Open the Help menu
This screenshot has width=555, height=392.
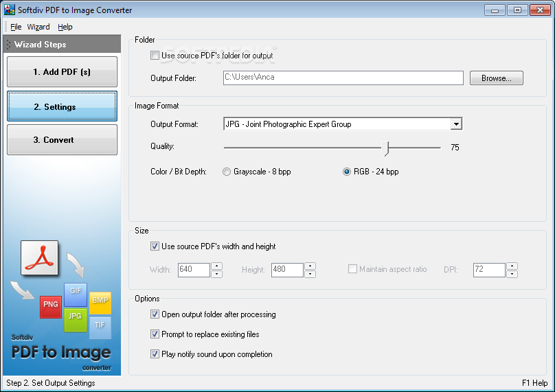(65, 27)
